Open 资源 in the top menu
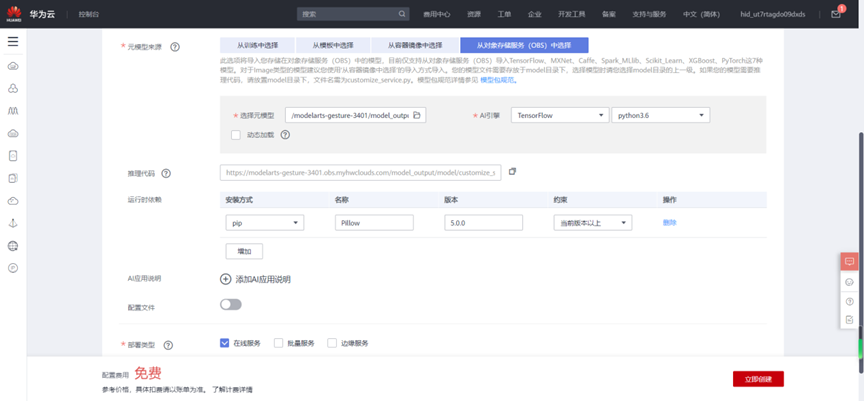Viewport: 864px width, 401px height. pyautogui.click(x=474, y=14)
